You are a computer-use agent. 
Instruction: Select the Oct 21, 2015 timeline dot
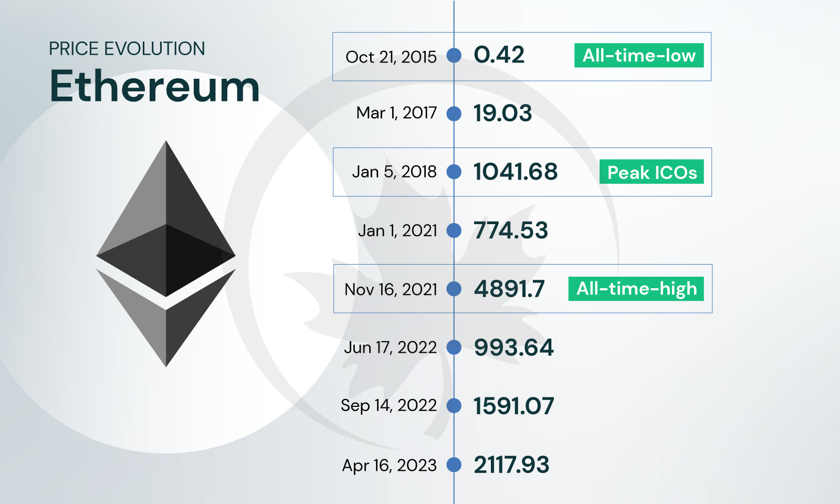click(x=454, y=55)
